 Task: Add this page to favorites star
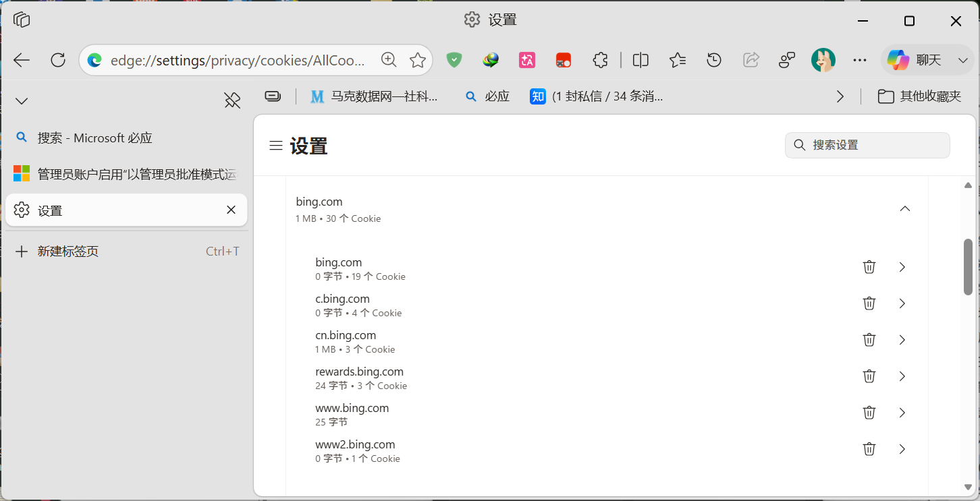coord(418,60)
